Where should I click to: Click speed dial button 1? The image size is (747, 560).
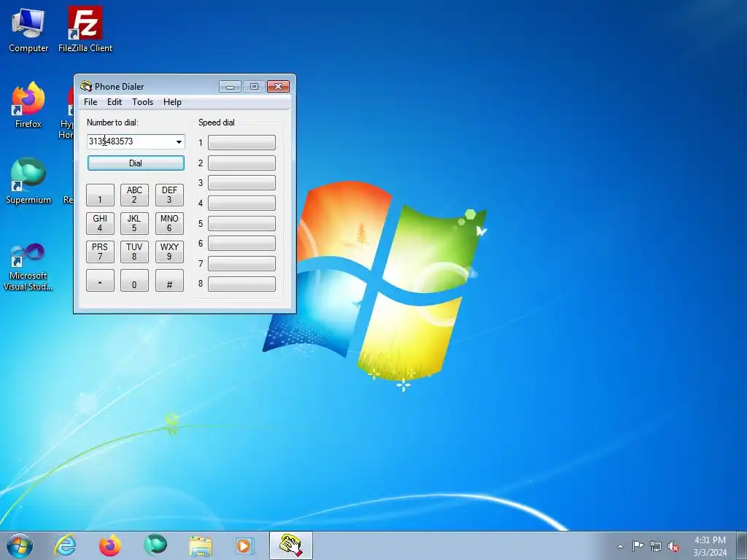(x=241, y=142)
